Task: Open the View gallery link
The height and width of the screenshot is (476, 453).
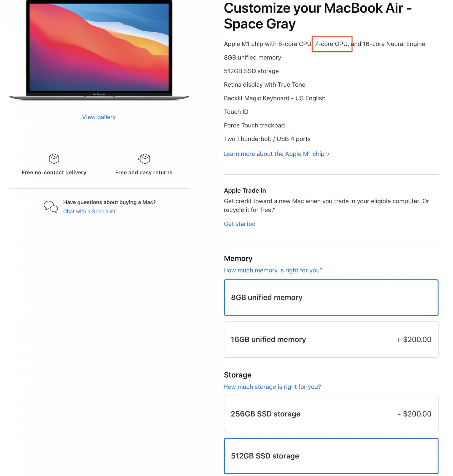Action: 99,117
